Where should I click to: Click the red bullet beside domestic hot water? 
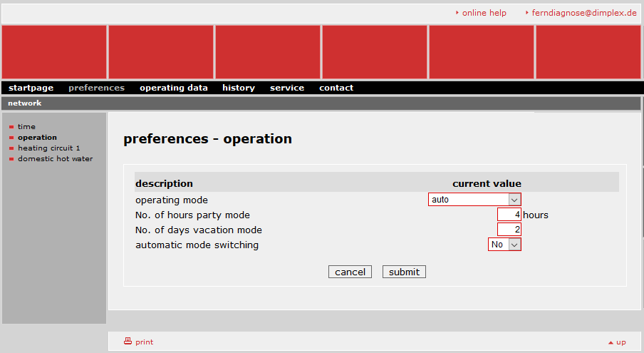tap(11, 159)
